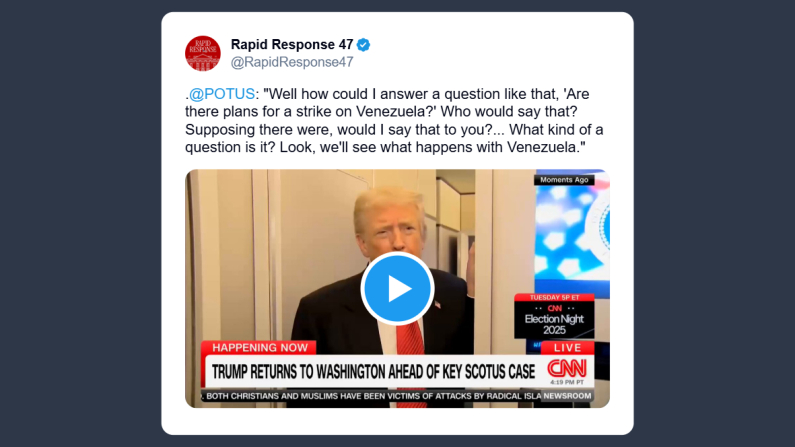This screenshot has width=795, height=447.
Task: Click the scrolling news ticker text
Action: coord(371,396)
